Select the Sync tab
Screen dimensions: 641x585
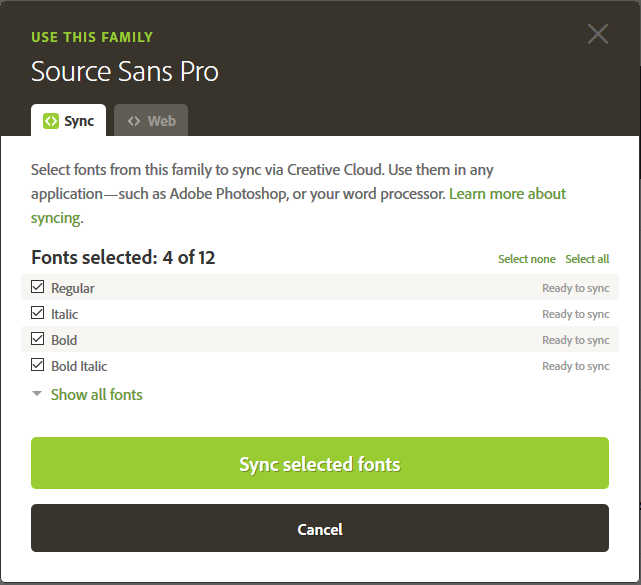pyautogui.click(x=69, y=120)
